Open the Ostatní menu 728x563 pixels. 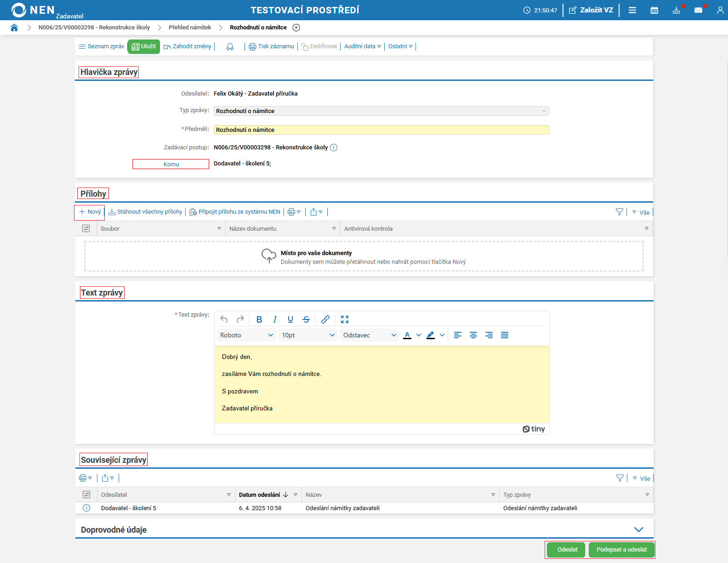[x=400, y=46]
